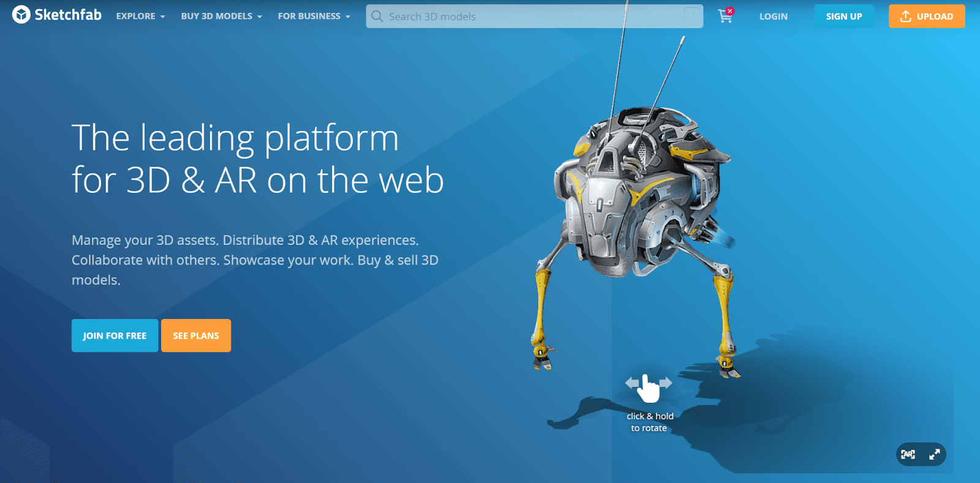980x483 pixels.
Task: Open the shopping cart
Action: click(726, 15)
